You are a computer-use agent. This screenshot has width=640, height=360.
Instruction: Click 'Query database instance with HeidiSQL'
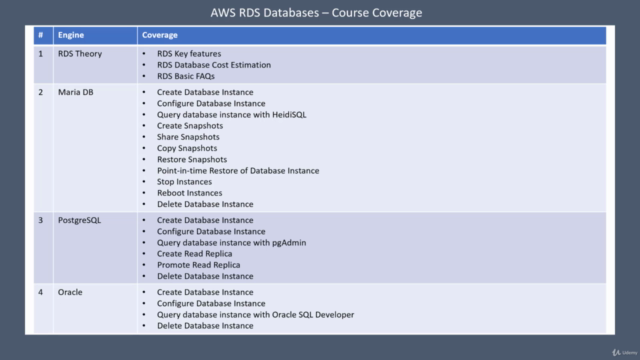point(231,115)
